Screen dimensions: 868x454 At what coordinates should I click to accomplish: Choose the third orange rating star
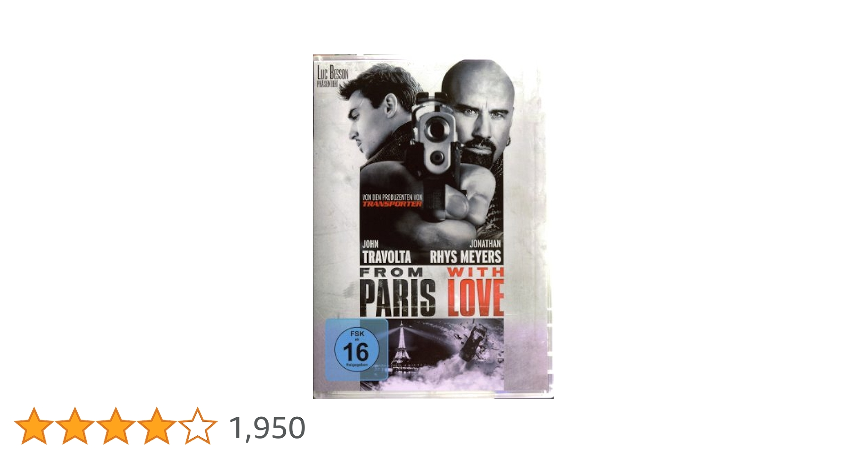(x=115, y=425)
